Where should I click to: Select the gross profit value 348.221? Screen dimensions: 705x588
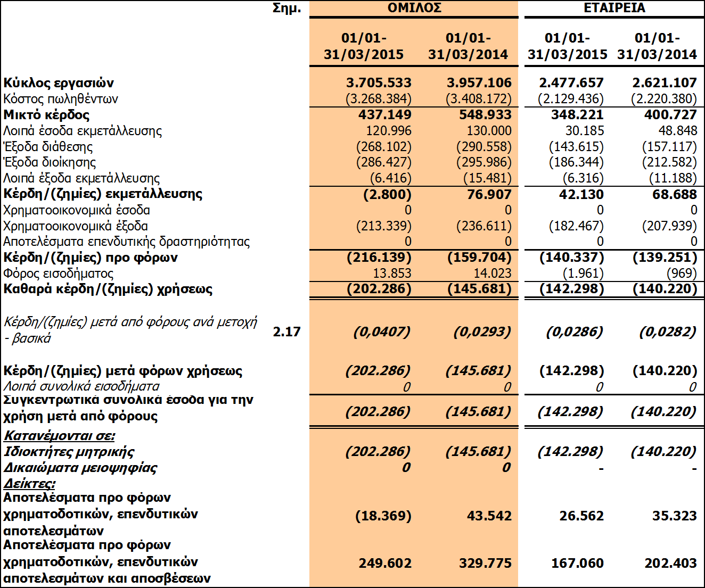point(577,115)
